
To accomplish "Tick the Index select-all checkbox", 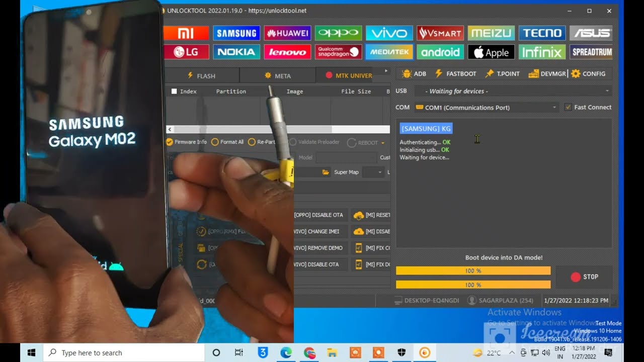I will click(174, 92).
